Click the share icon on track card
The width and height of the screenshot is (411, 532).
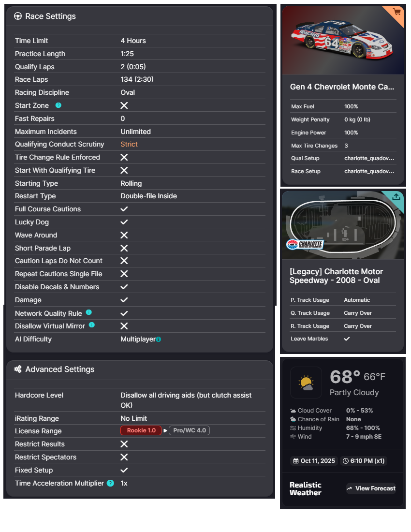click(x=396, y=197)
